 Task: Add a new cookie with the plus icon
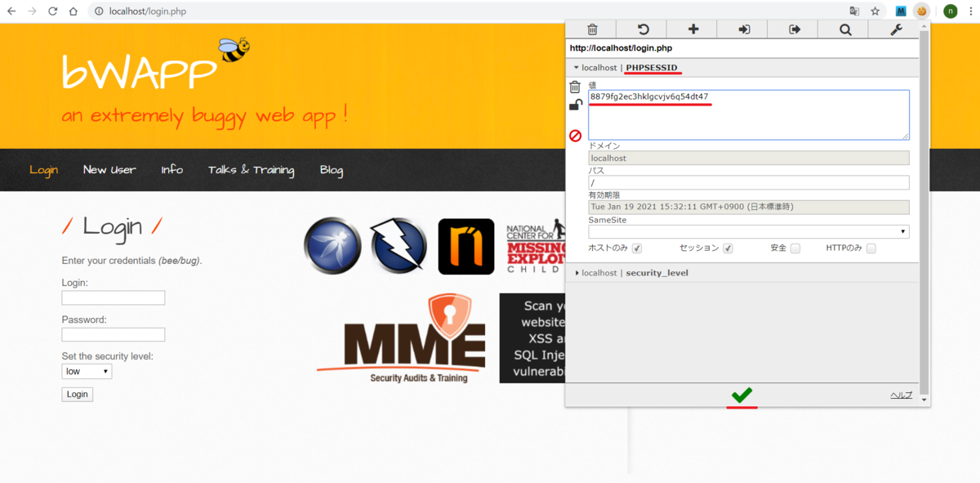coord(693,29)
